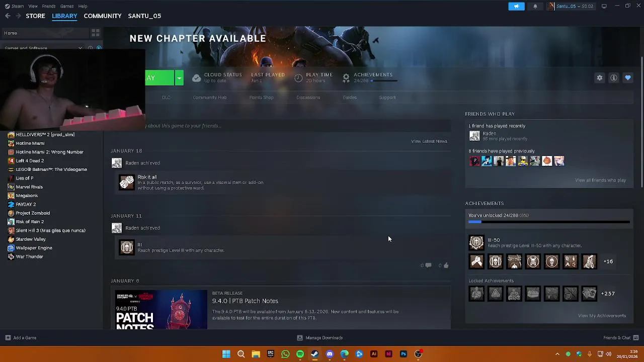Expand the Play button dropdown arrow

coord(179,78)
